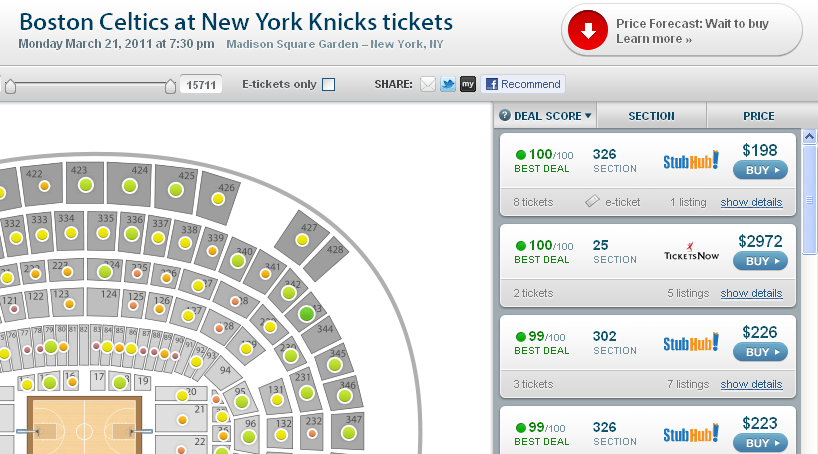Click the email share envelope icon
This screenshot has height=454, width=818.
pyautogui.click(x=428, y=84)
